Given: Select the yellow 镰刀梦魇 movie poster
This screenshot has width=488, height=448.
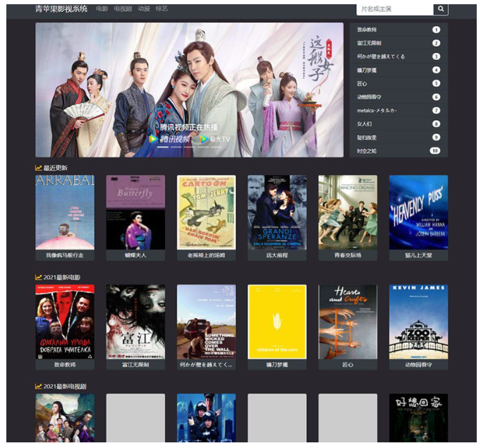Looking at the screenshot, I should tap(276, 322).
